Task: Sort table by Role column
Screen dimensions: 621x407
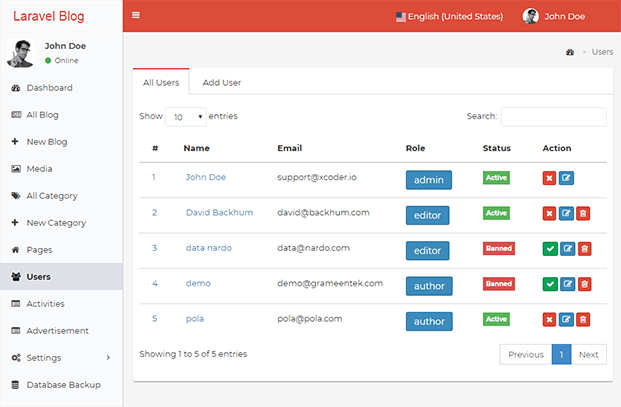Action: (x=415, y=148)
